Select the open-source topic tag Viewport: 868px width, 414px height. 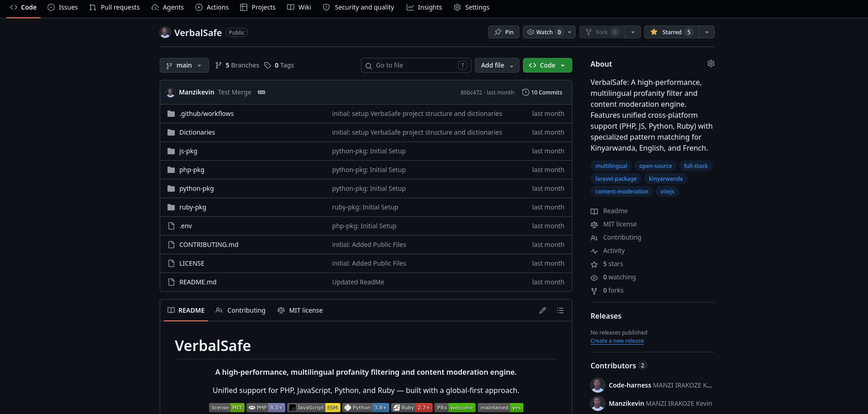click(x=655, y=166)
